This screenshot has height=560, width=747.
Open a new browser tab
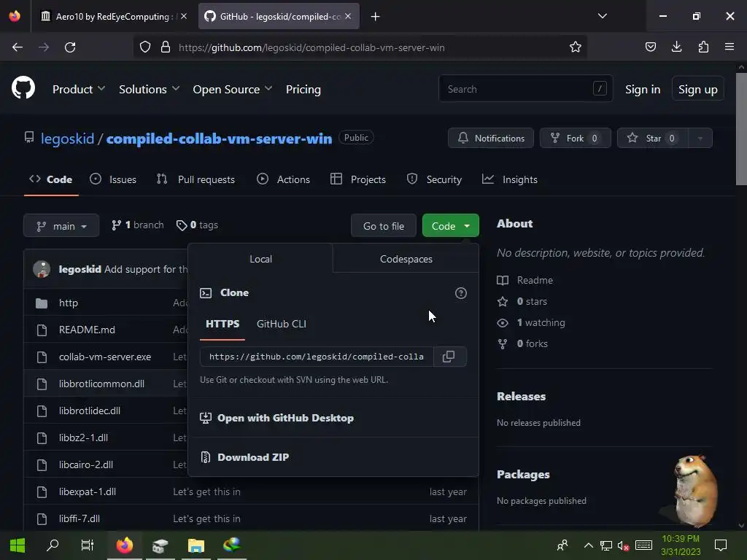point(376,17)
